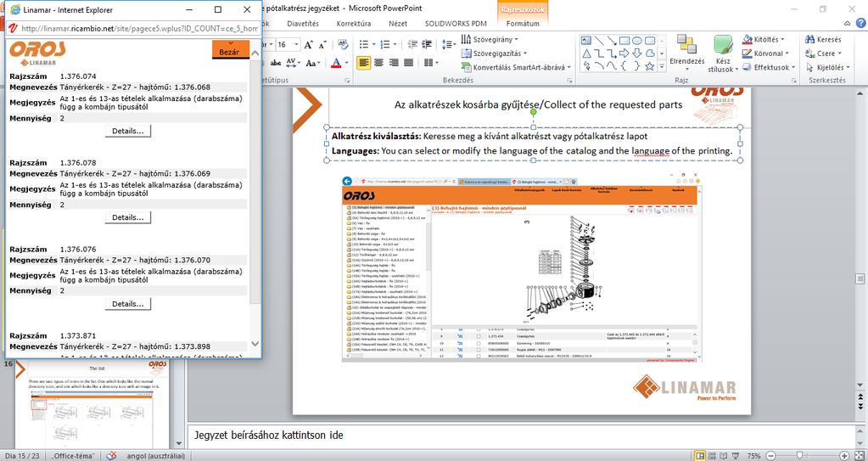Select the text box shape
The width and height of the screenshot is (868, 461).
pyautogui.click(x=585, y=41)
